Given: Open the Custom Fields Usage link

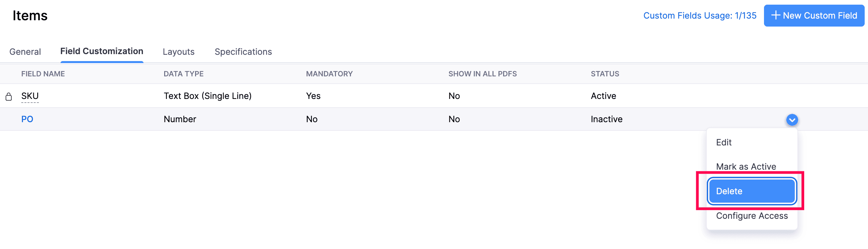Looking at the screenshot, I should 700,16.
